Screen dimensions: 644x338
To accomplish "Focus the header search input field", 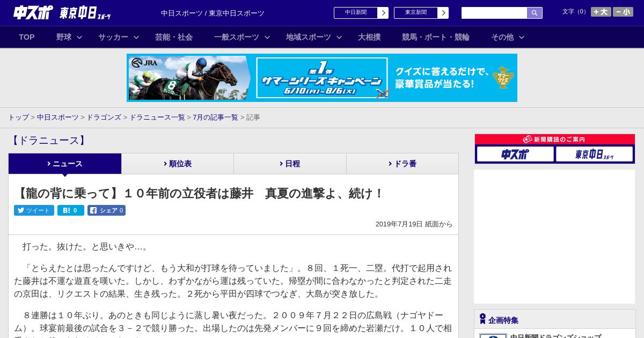I will pyautogui.click(x=494, y=13).
